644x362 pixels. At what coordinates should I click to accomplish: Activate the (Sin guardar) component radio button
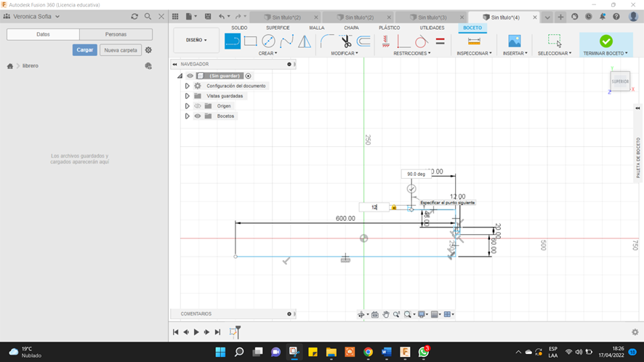click(249, 76)
